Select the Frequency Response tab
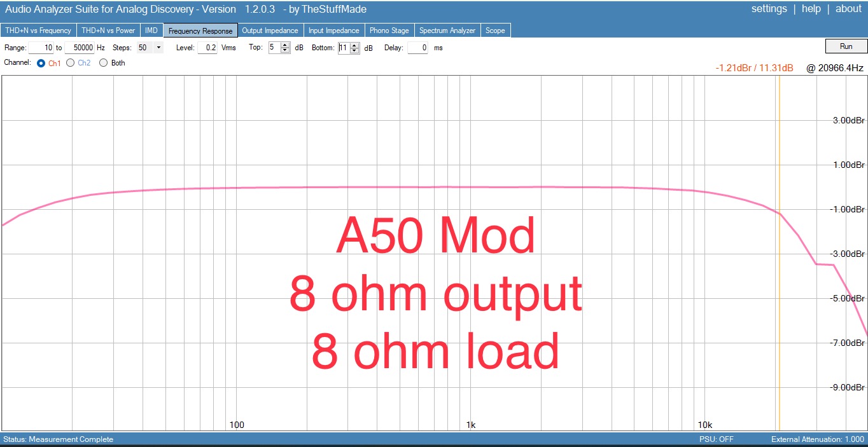The image size is (868, 447). (200, 31)
